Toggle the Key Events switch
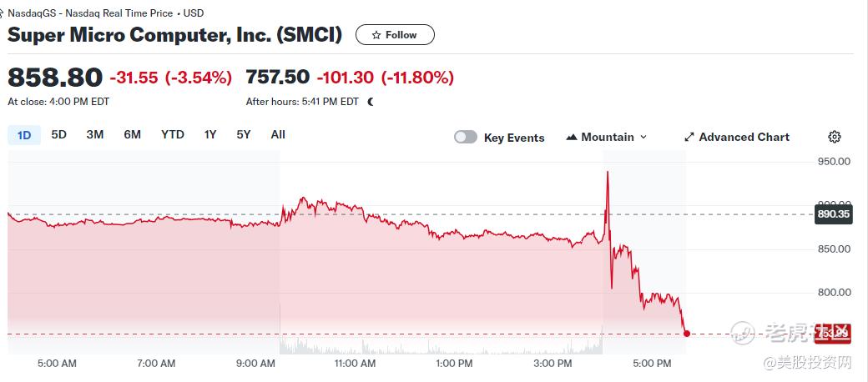 click(466, 138)
